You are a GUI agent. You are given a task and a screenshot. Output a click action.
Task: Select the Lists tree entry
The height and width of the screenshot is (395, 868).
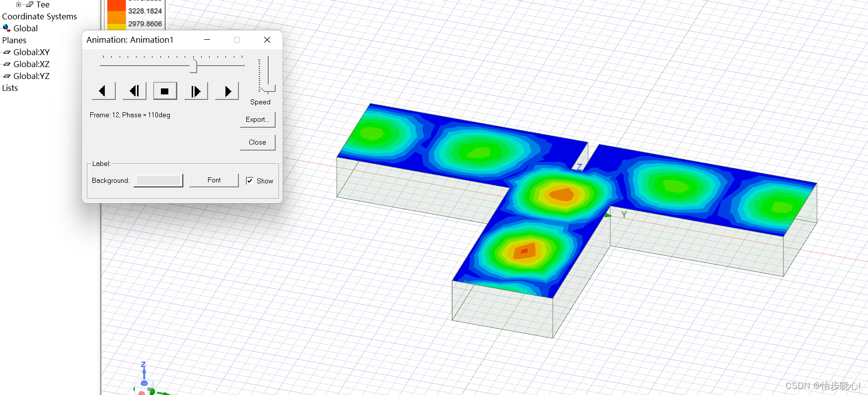10,88
